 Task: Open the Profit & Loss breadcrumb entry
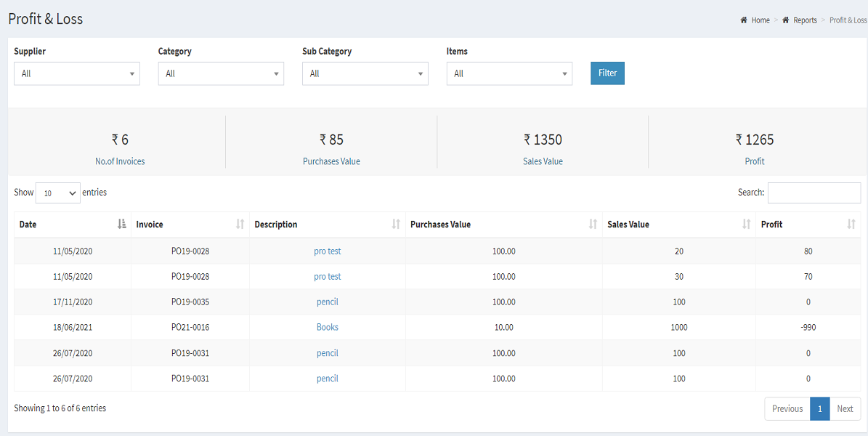[848, 20]
